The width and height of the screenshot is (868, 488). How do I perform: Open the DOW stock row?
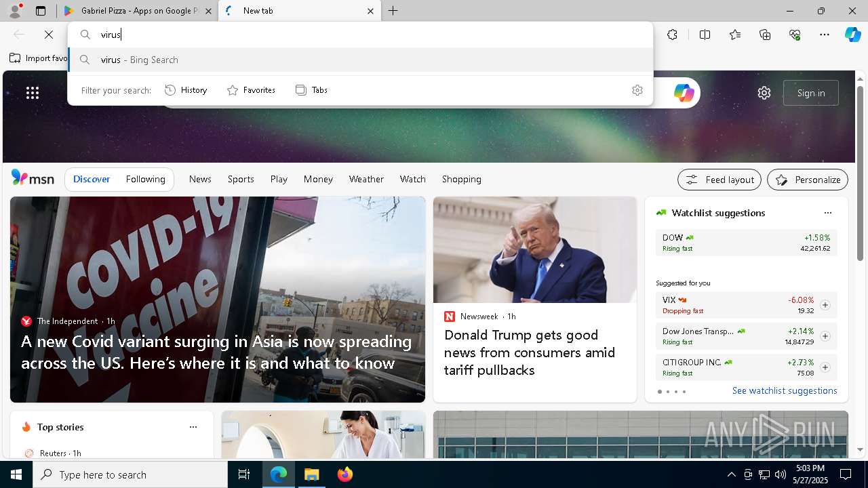[747, 243]
